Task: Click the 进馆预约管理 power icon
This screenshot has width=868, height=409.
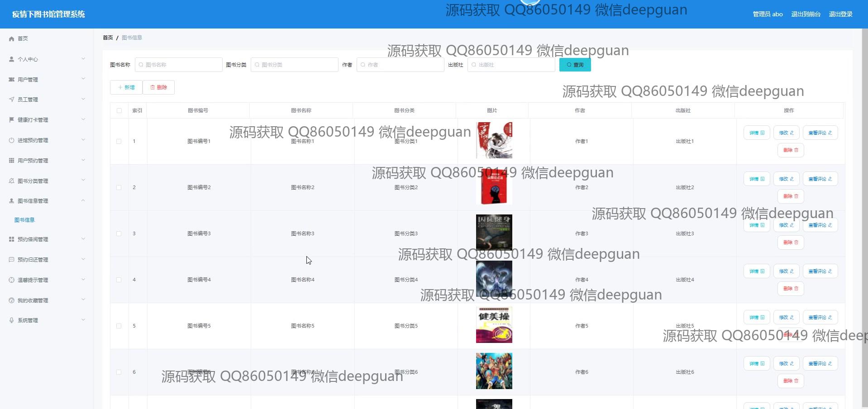Action: point(11,140)
